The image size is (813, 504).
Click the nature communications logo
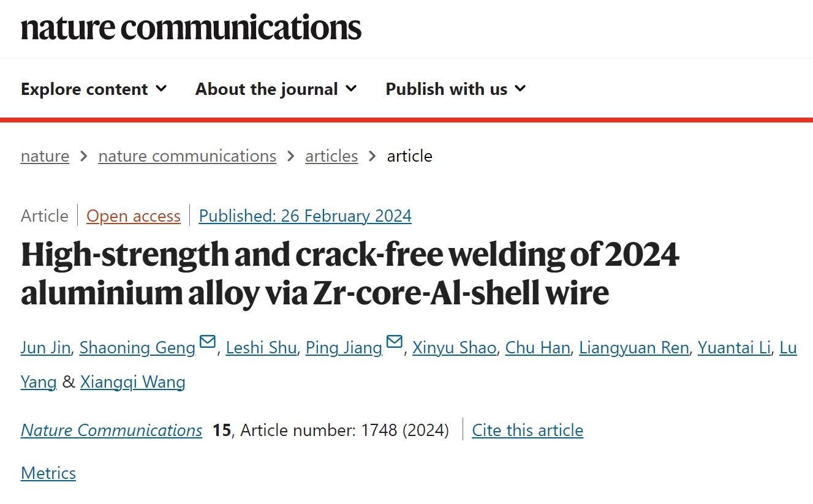[191, 28]
